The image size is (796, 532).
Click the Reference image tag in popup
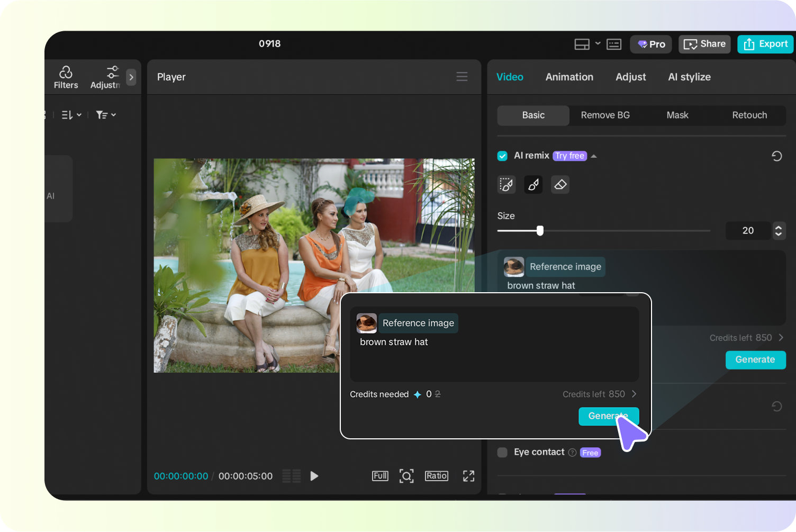[418, 323]
